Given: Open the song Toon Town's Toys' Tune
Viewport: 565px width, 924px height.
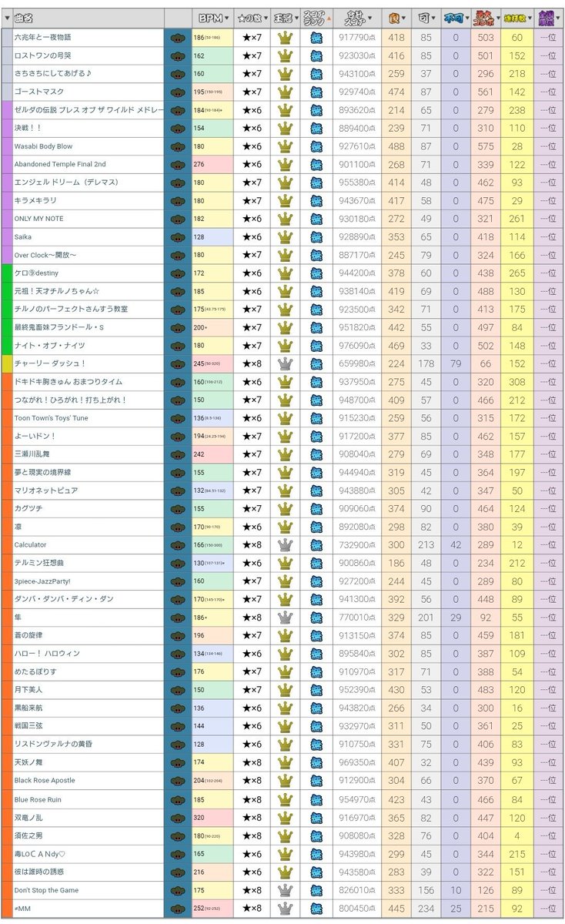Looking at the screenshot, I should click(51, 417).
